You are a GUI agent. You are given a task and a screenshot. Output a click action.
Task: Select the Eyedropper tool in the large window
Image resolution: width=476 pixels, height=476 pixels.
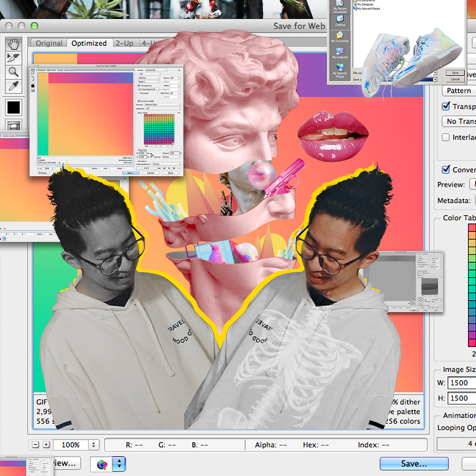pos(13,86)
